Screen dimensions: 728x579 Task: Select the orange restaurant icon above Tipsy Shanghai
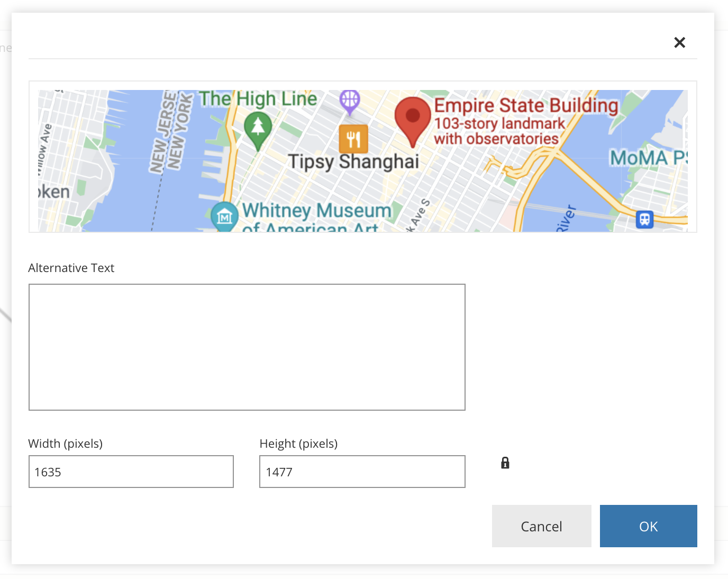point(352,138)
